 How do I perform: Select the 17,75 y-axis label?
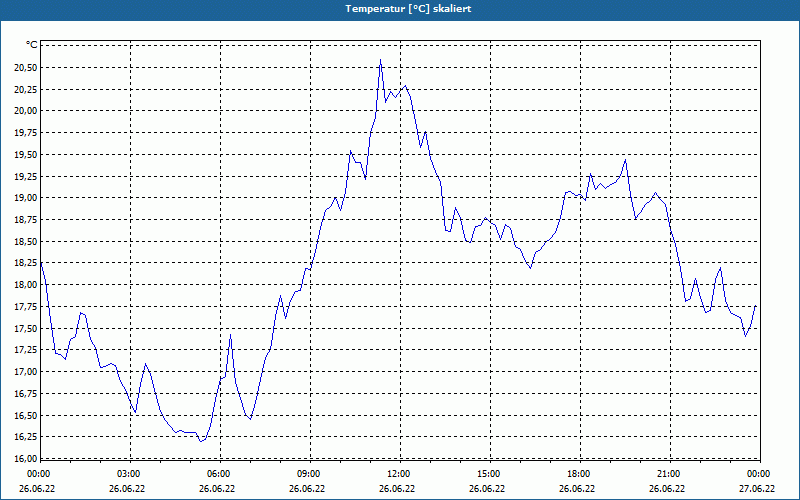click(x=26, y=306)
